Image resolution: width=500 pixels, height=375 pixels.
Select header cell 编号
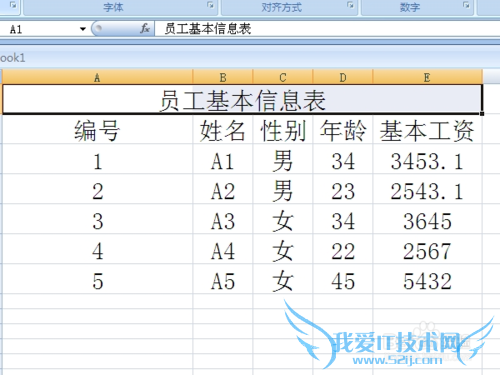(97, 129)
